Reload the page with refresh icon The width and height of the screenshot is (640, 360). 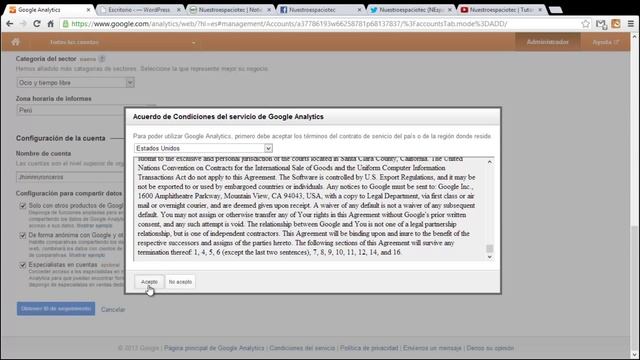[x=37, y=24]
